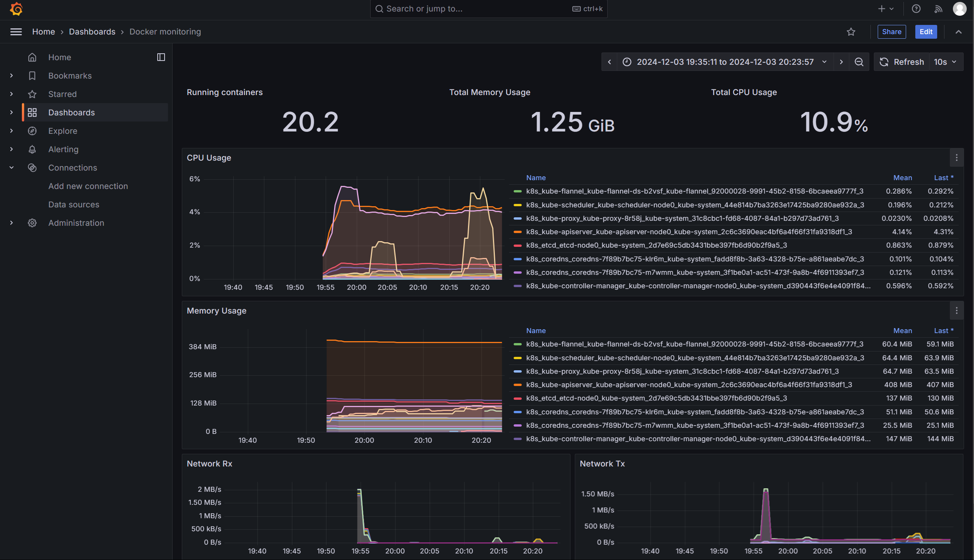
Task: Click the Grafana logo icon
Action: (16, 8)
